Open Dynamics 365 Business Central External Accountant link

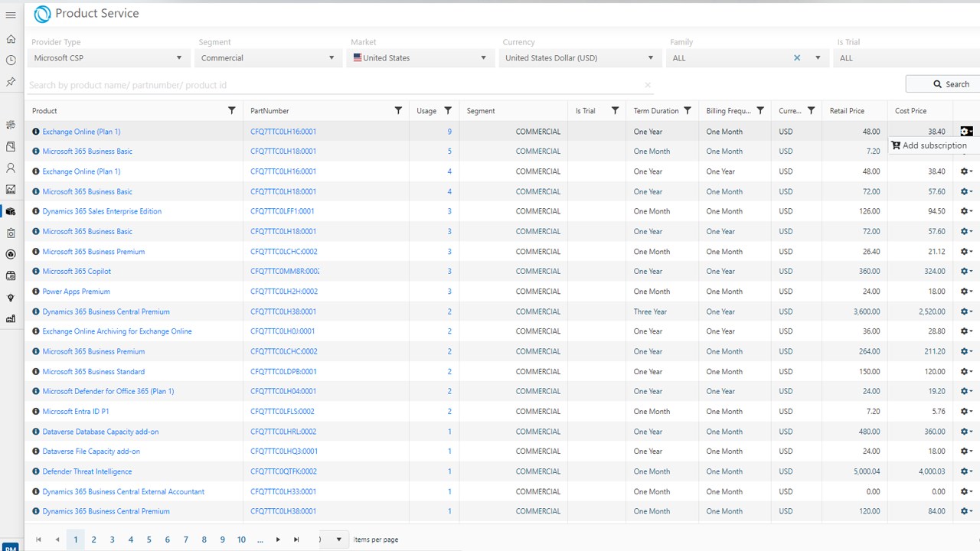tap(123, 491)
